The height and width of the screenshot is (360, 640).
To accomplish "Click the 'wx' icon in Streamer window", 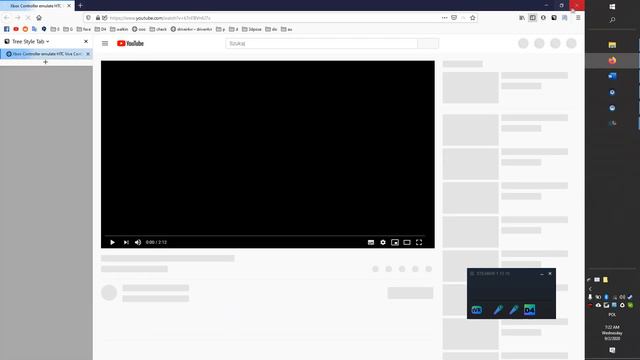I will tap(476, 310).
